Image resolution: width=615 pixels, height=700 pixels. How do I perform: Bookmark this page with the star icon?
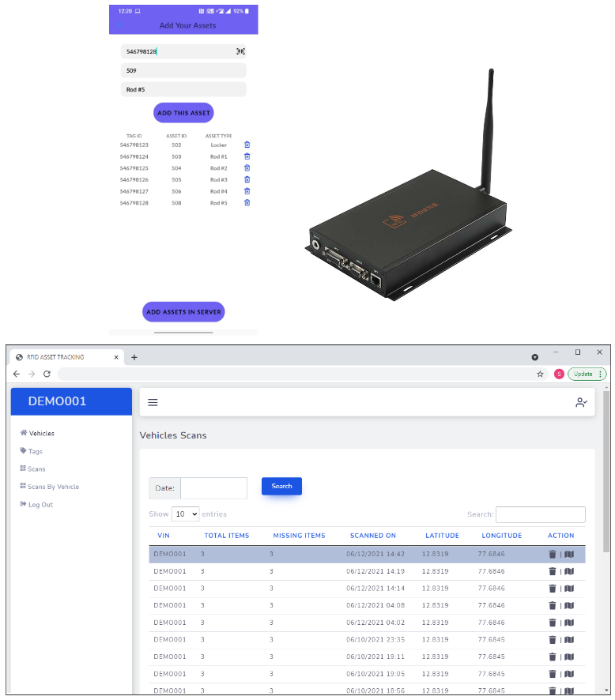point(540,374)
